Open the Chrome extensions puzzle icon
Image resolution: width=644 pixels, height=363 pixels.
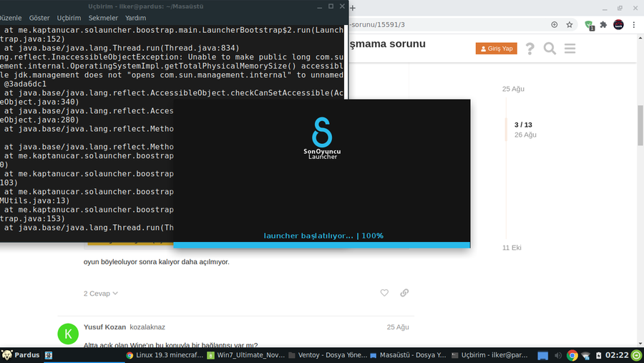[603, 24]
